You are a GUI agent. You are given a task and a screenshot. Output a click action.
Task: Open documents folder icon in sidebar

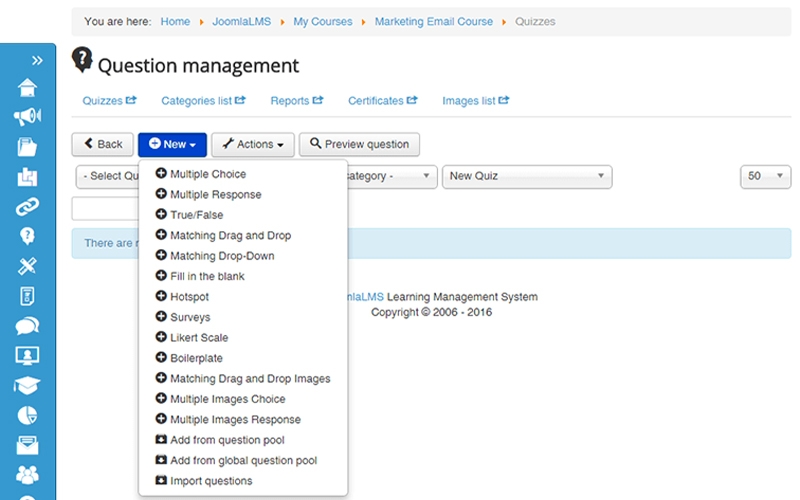pyautogui.click(x=28, y=147)
